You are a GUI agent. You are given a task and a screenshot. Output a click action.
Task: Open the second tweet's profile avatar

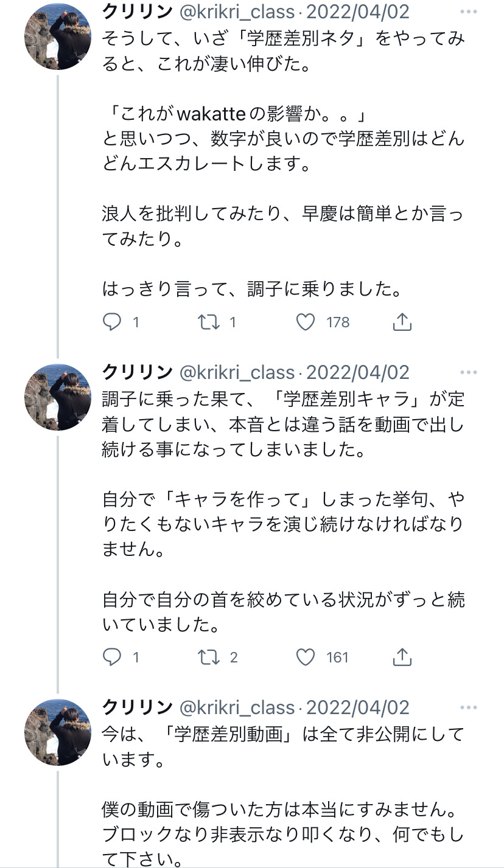tap(58, 397)
